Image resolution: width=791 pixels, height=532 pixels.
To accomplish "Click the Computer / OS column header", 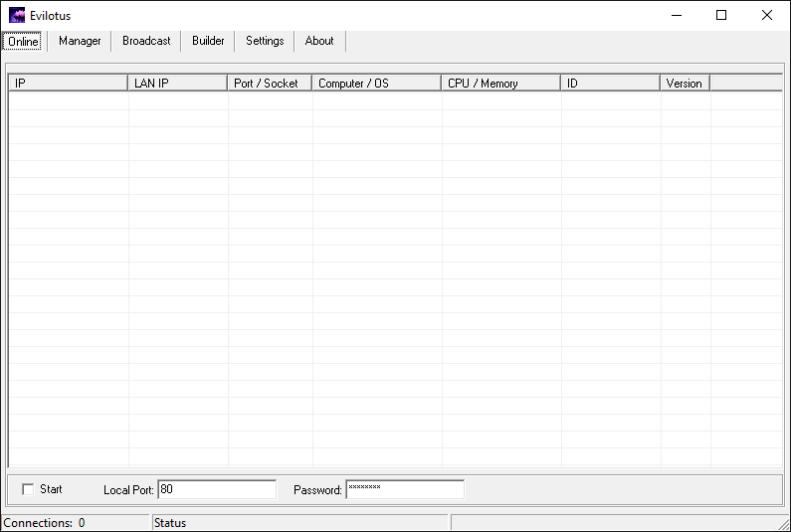I will pyautogui.click(x=376, y=84).
